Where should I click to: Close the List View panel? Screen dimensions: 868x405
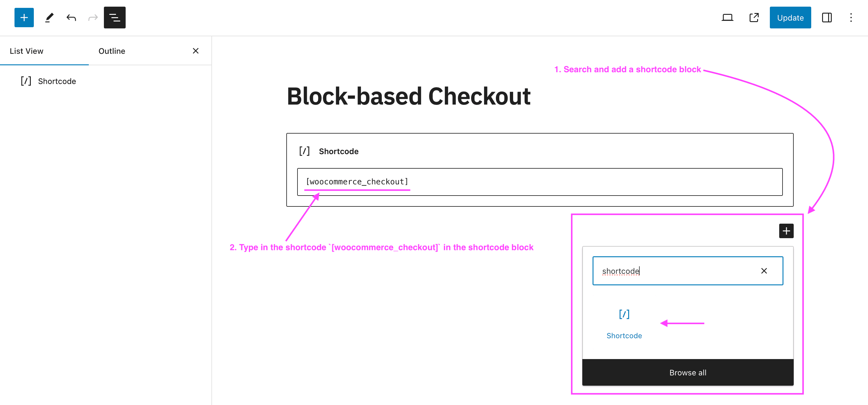point(196,51)
